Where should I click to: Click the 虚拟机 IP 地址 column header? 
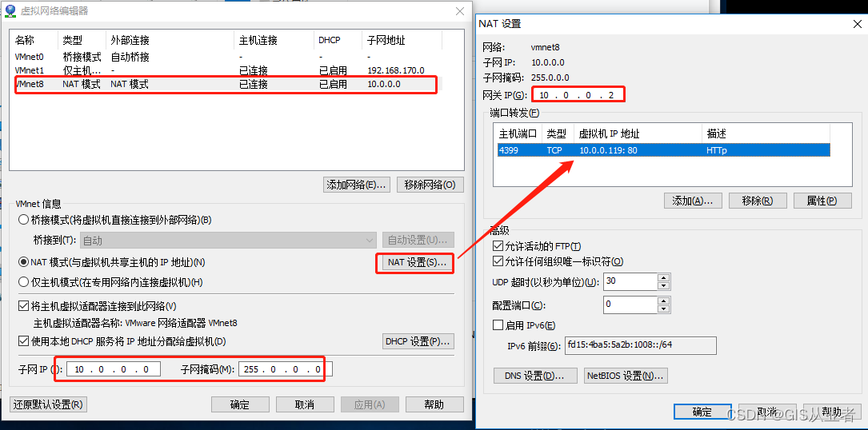(x=638, y=134)
